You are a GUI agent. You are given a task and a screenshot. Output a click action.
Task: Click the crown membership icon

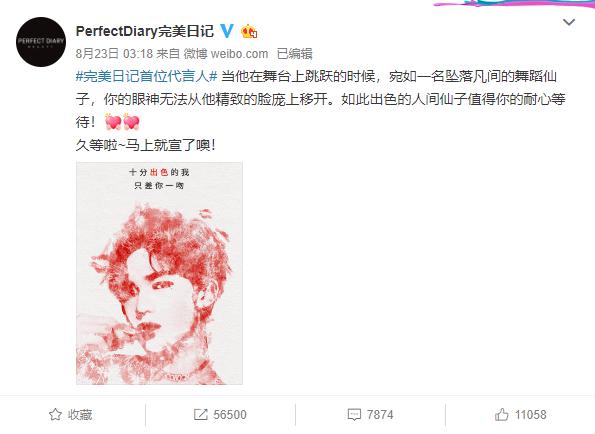click(249, 31)
